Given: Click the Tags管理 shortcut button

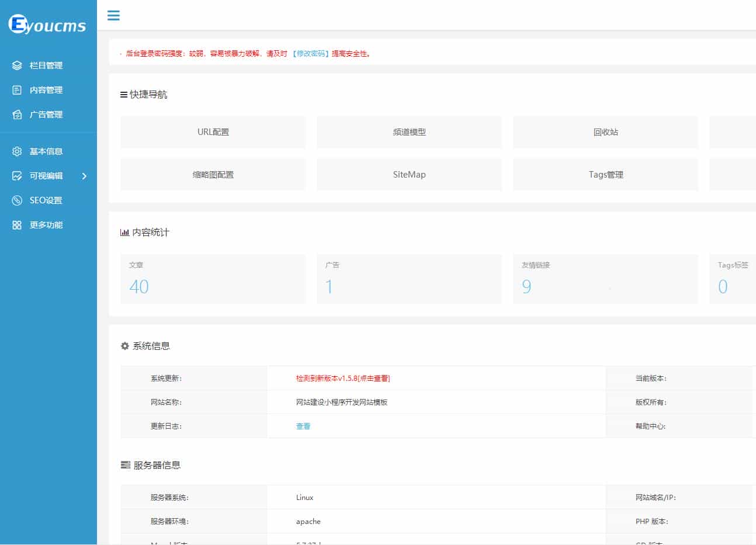Looking at the screenshot, I should click(606, 175).
